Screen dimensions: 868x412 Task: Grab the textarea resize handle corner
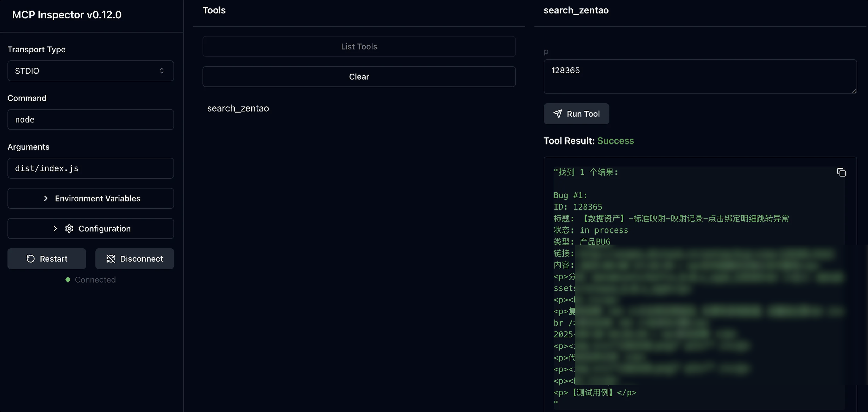coord(854,91)
